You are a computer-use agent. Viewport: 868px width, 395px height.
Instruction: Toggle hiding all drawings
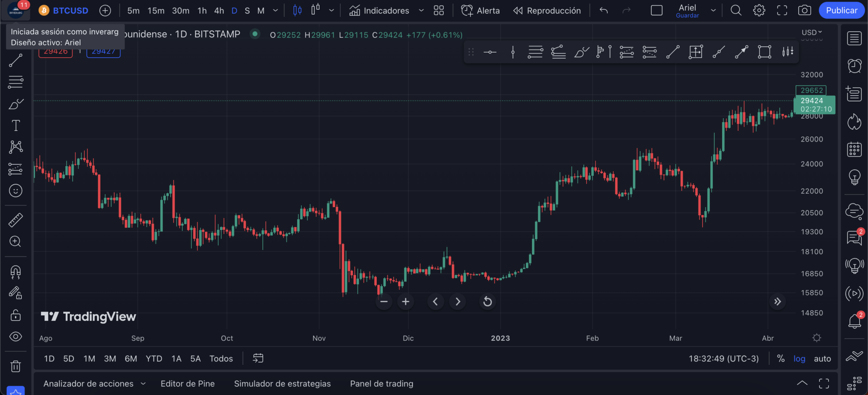click(x=16, y=336)
